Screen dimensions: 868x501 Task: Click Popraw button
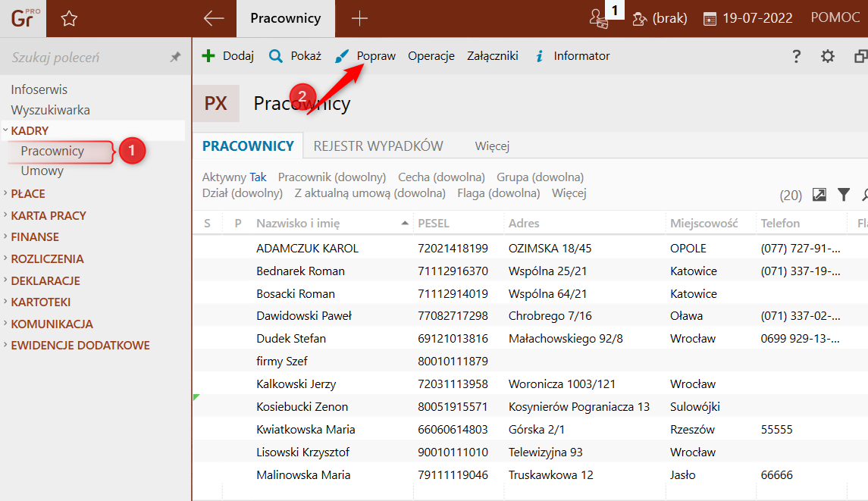(365, 56)
